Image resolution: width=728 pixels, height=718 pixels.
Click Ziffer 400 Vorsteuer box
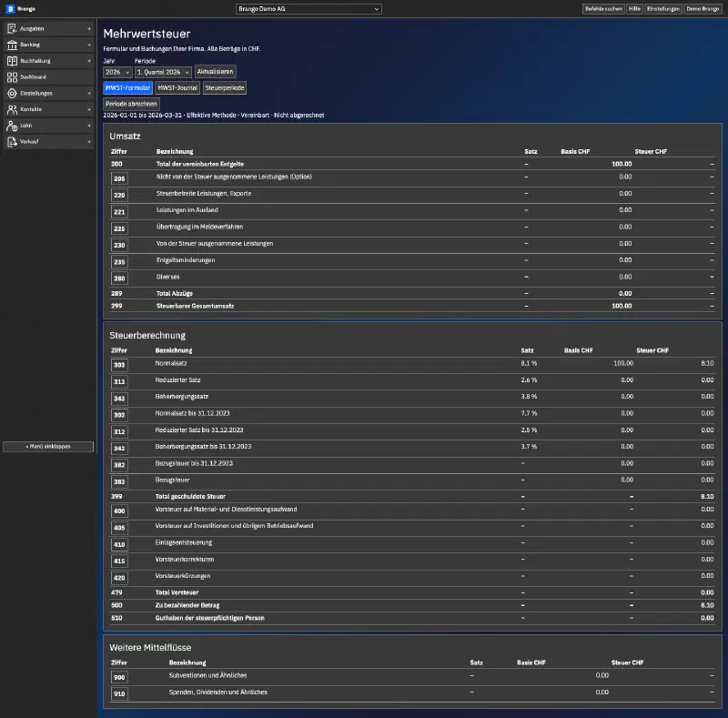(x=119, y=511)
